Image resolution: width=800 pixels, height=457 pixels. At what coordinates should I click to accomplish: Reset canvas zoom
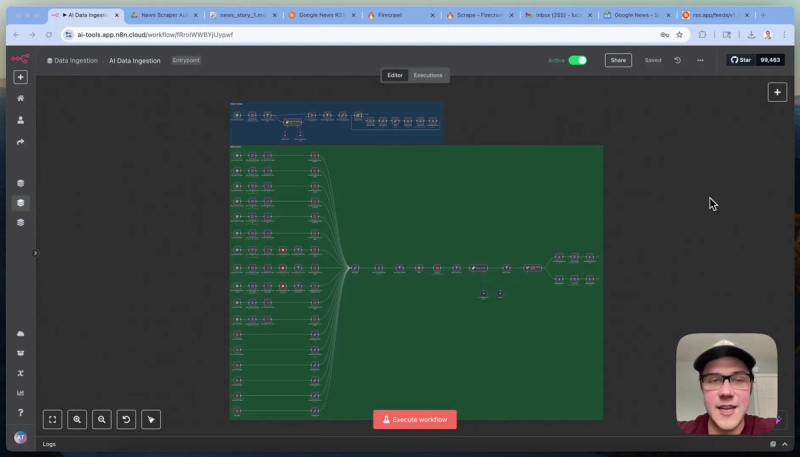pyautogui.click(x=126, y=419)
